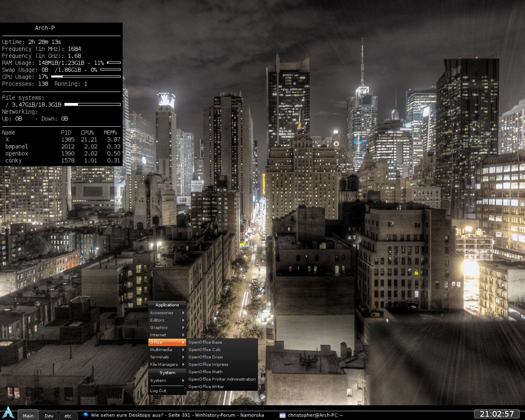Expand the Graphics submenu
Screen dimensions: 525x420
(x=167, y=328)
